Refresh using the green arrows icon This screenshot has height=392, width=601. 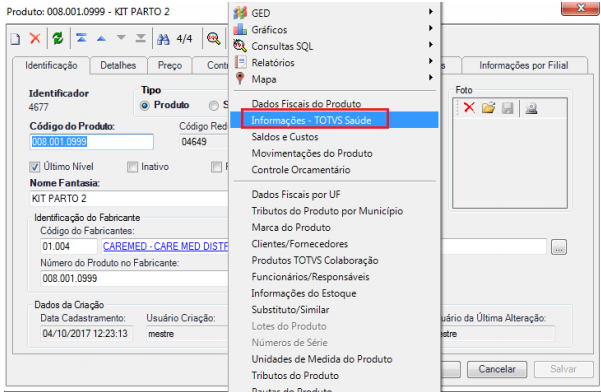[58, 38]
